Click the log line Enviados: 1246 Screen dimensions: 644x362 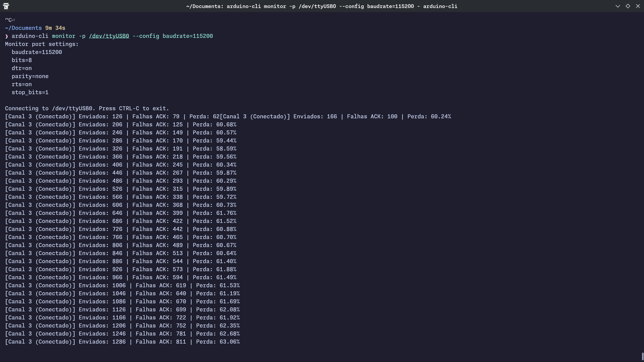122,334
